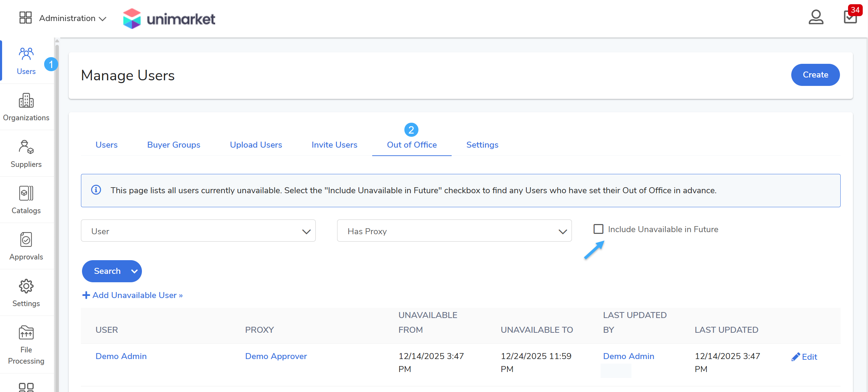Open the Administration menu dropdown
The width and height of the screenshot is (868, 392).
72,18
